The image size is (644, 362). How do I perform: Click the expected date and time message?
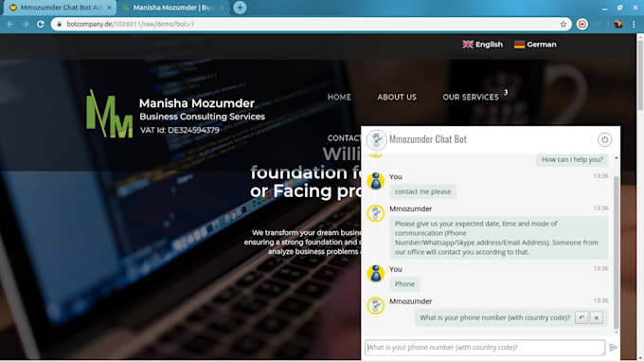(x=498, y=238)
